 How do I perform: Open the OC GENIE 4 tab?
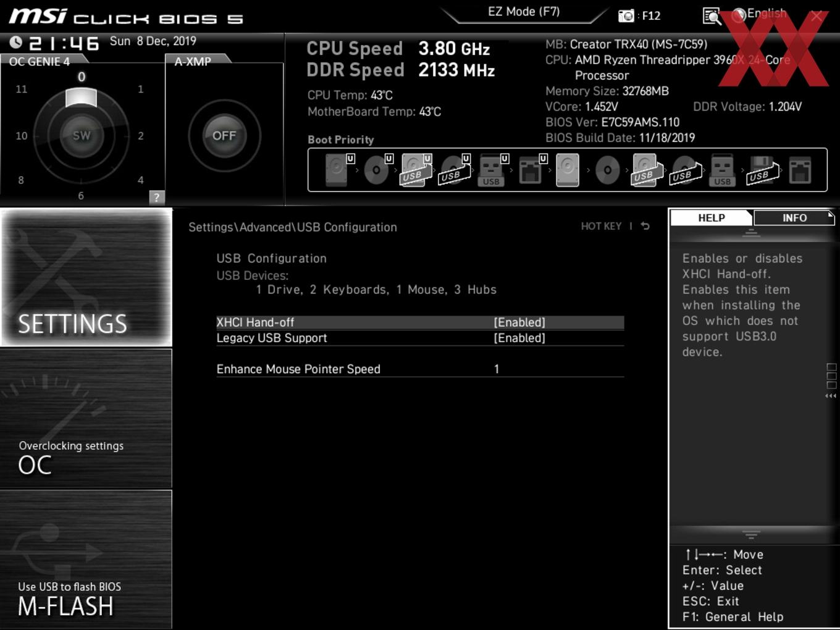click(40, 61)
